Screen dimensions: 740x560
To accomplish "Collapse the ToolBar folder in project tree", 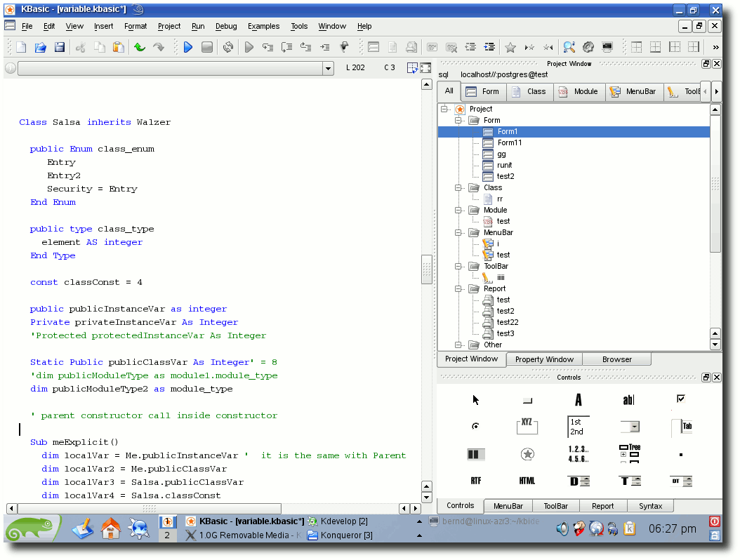I will 458,266.
